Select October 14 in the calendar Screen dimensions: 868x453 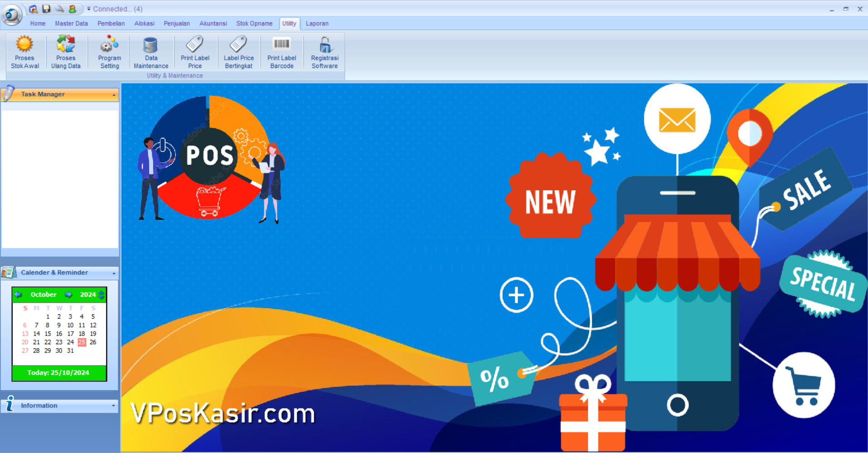[36, 333]
